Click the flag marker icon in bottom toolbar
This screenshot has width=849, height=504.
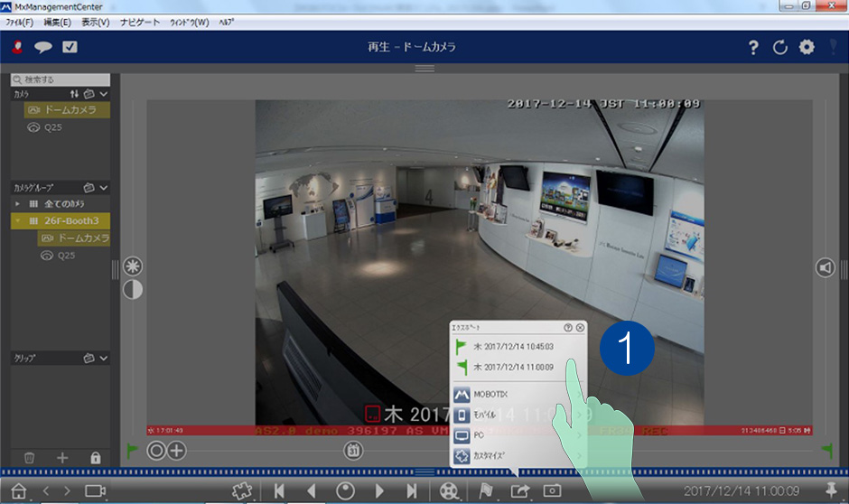[x=486, y=491]
